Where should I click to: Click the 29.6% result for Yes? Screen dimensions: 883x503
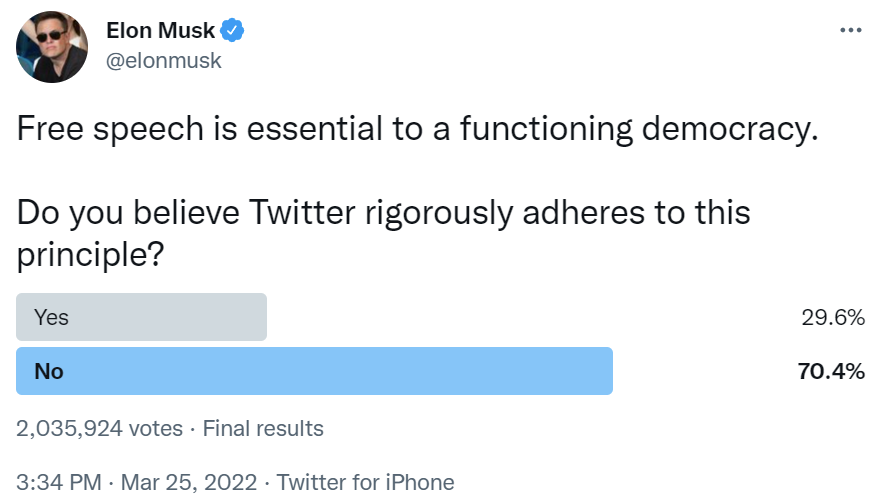click(833, 317)
